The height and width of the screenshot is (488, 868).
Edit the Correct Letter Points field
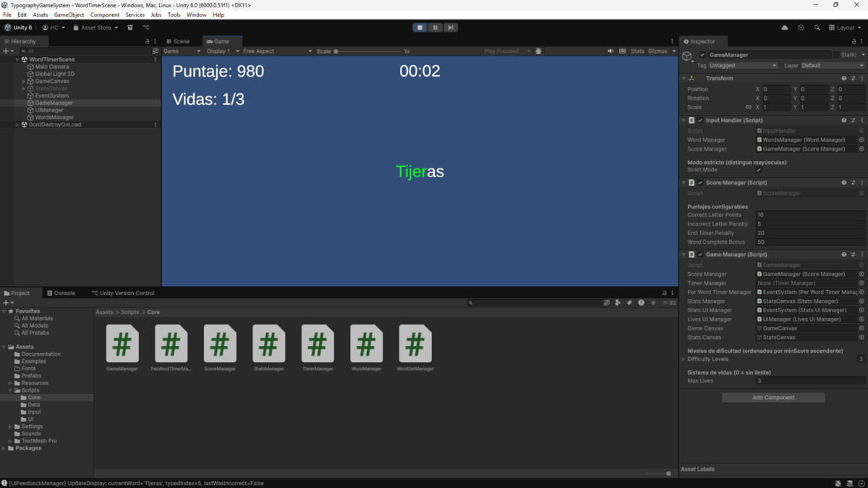(x=809, y=215)
